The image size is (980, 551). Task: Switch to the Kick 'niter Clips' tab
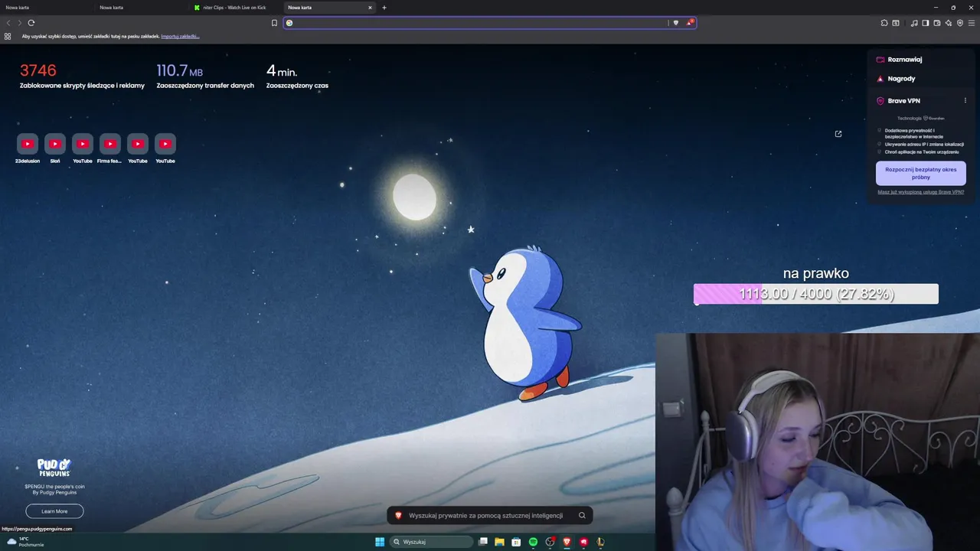click(234, 8)
